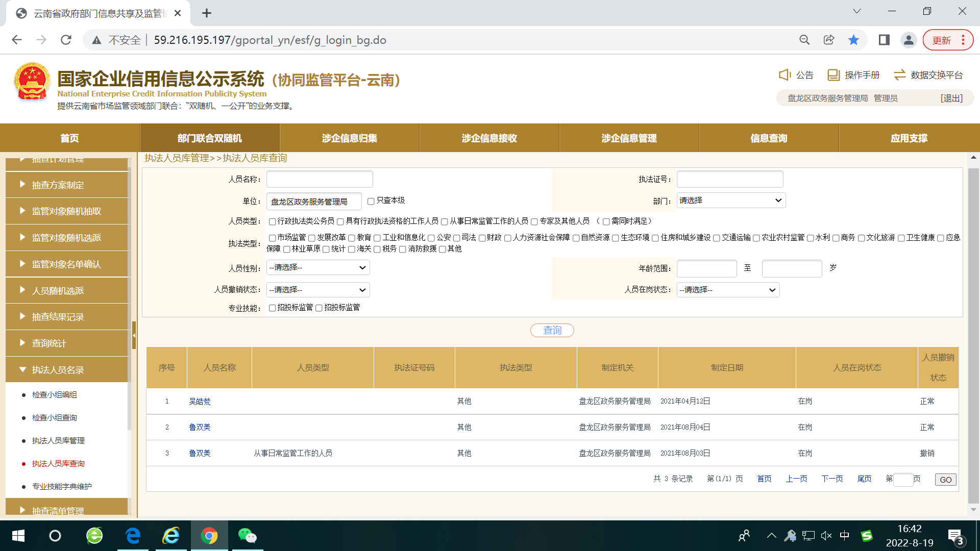Toggle the browser side panel icon

click(884, 40)
